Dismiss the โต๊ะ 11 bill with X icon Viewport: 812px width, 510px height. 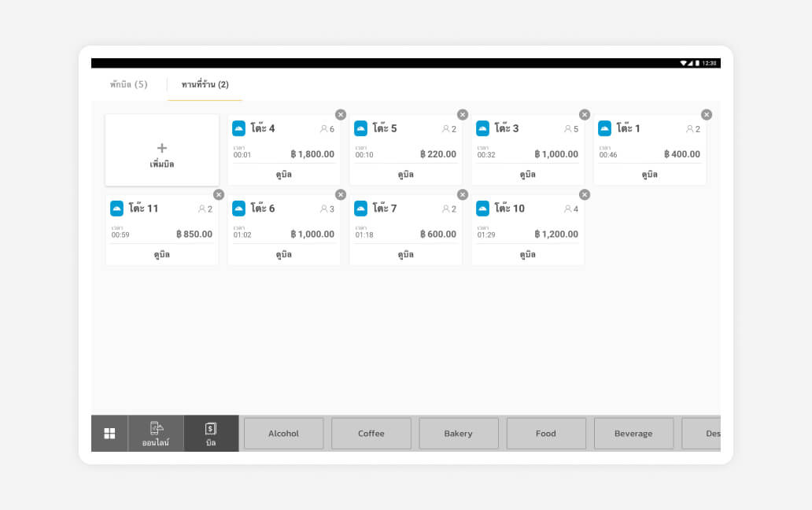tap(219, 195)
